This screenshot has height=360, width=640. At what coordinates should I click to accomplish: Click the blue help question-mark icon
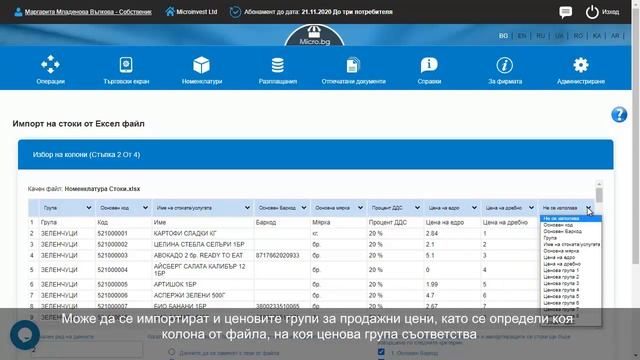[x=619, y=115]
